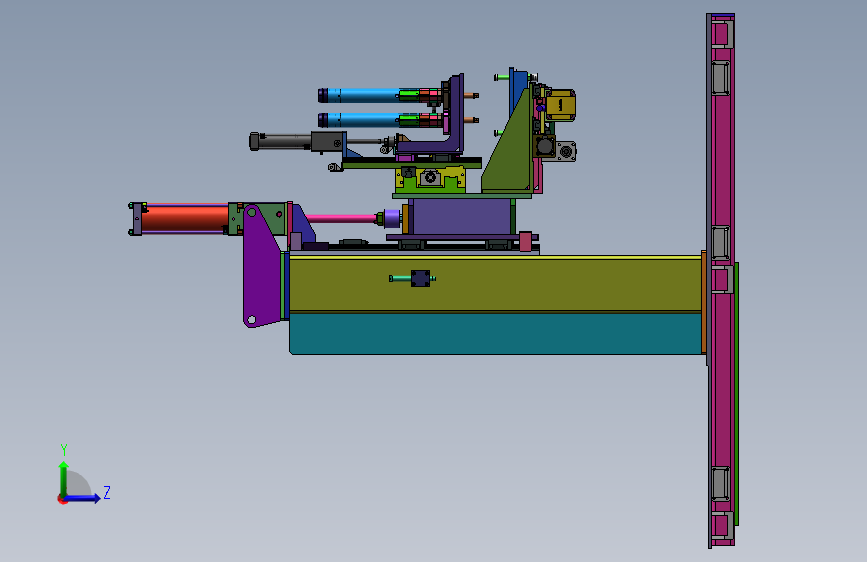Select the large purple block under the green plate
This screenshot has height=562, width=867.
[462, 216]
